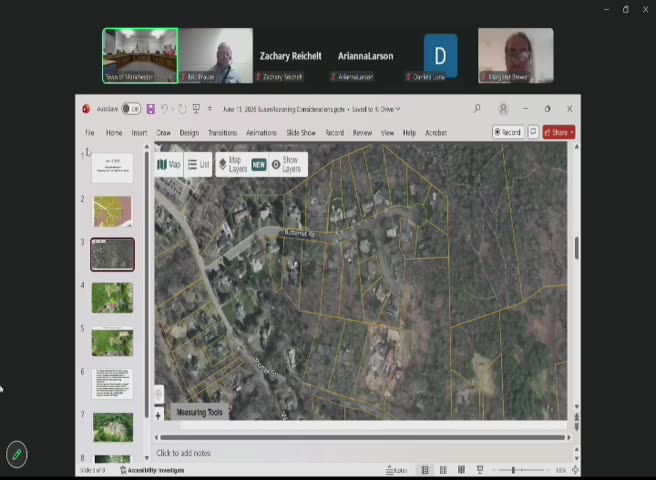
Task: Select slide 2 thumbnail
Action: coord(112,212)
